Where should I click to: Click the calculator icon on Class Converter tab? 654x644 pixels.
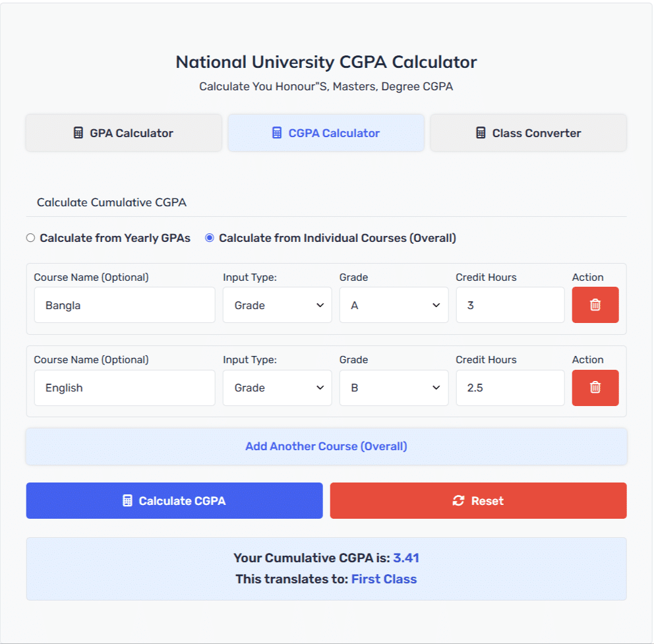481,132
